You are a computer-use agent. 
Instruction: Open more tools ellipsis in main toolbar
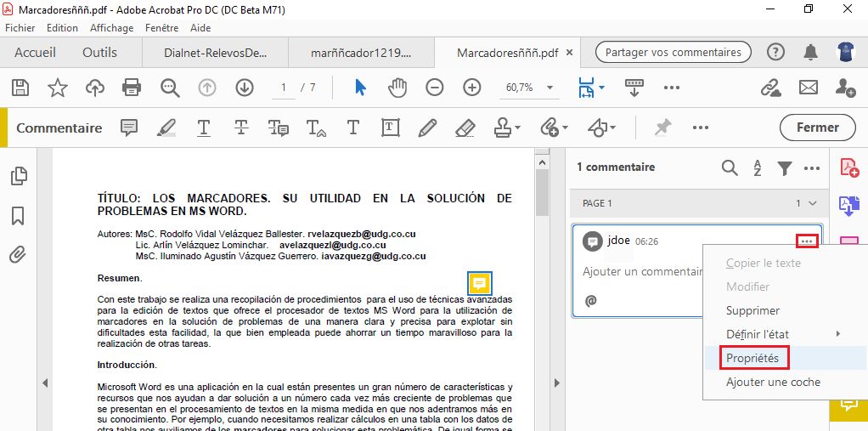[x=672, y=88]
